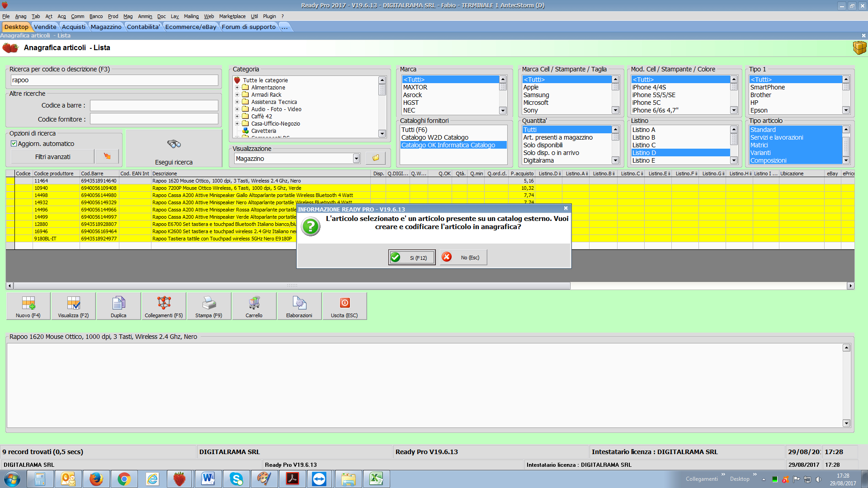Open the Marketplace menu

(x=232, y=16)
